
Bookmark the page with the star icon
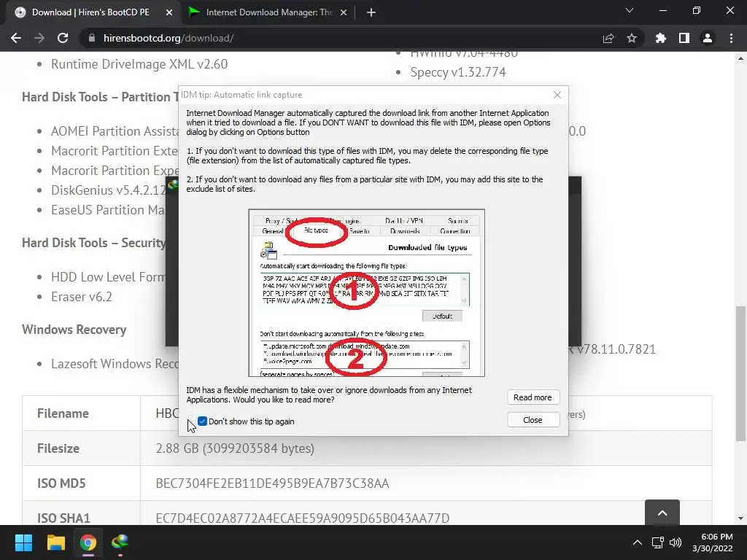click(x=632, y=38)
